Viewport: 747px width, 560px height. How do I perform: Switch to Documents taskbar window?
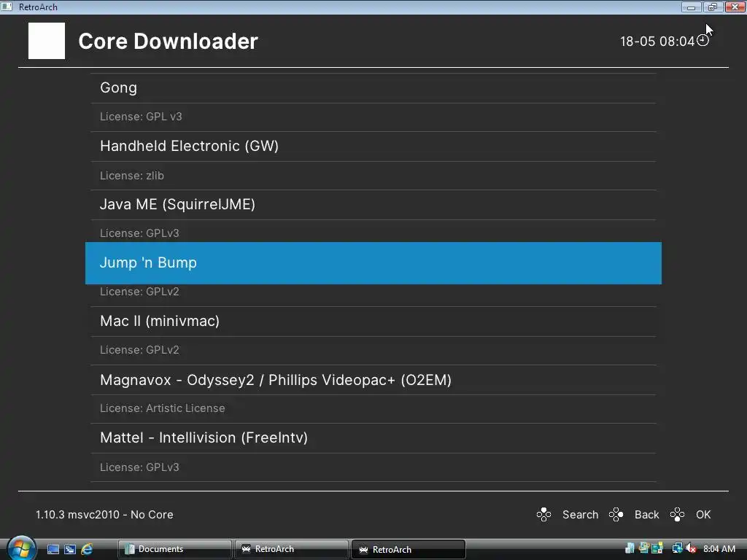coord(175,549)
